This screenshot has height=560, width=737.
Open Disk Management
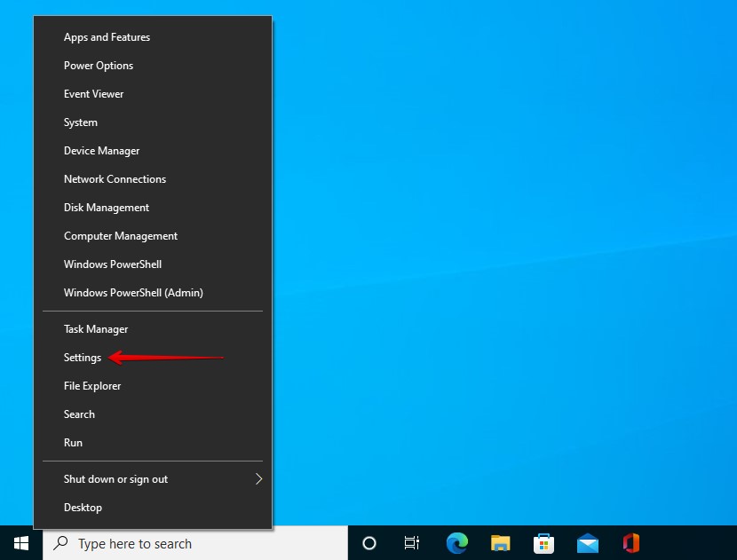153,208
